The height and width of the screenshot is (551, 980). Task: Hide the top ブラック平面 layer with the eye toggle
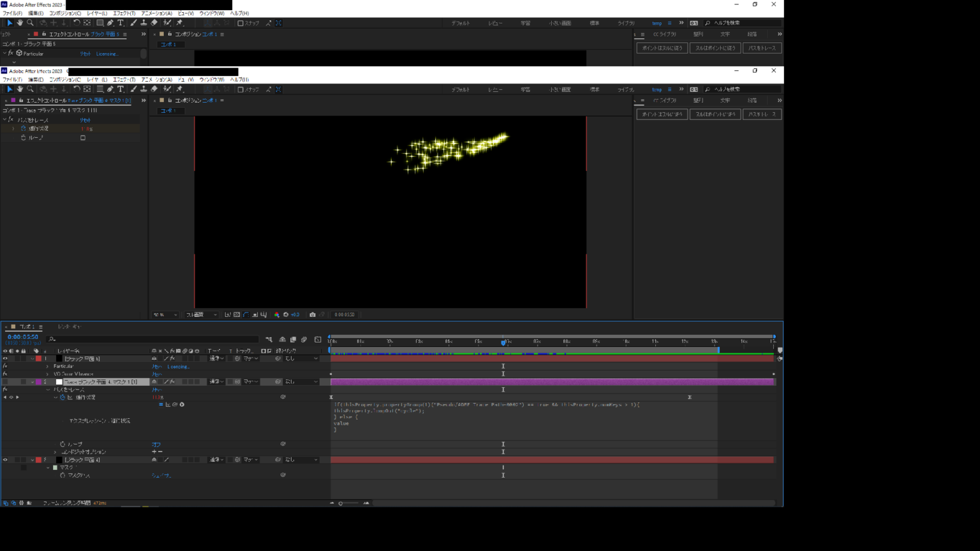tap(5, 358)
